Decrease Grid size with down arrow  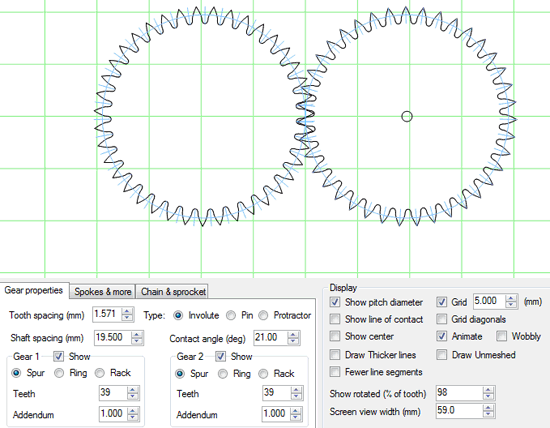click(511, 305)
